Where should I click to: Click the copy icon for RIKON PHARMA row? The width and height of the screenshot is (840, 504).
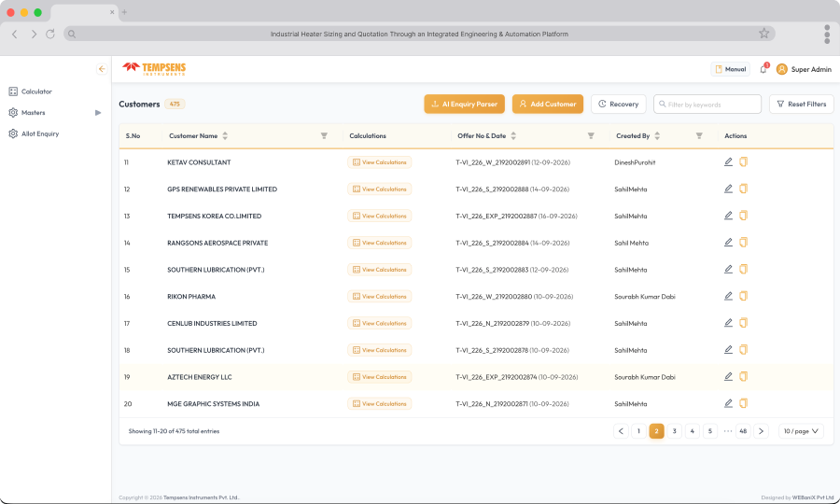743,296
